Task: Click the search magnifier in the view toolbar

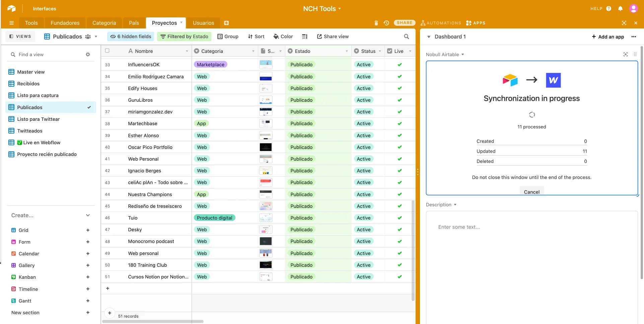Action: [x=406, y=36]
